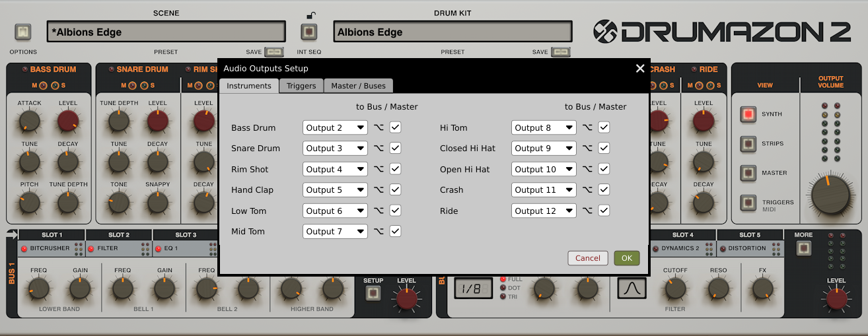Toggle Hand Clap to Bus/Master checkbox

click(395, 189)
